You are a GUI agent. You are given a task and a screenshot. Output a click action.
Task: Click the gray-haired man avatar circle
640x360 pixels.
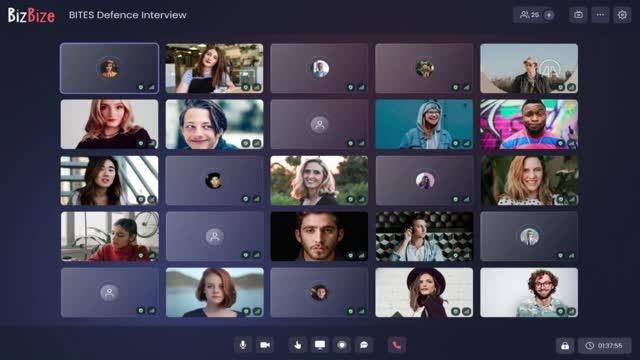coord(529,236)
